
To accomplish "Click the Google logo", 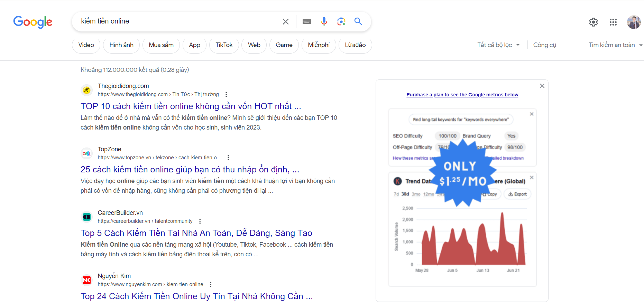I will point(33,22).
